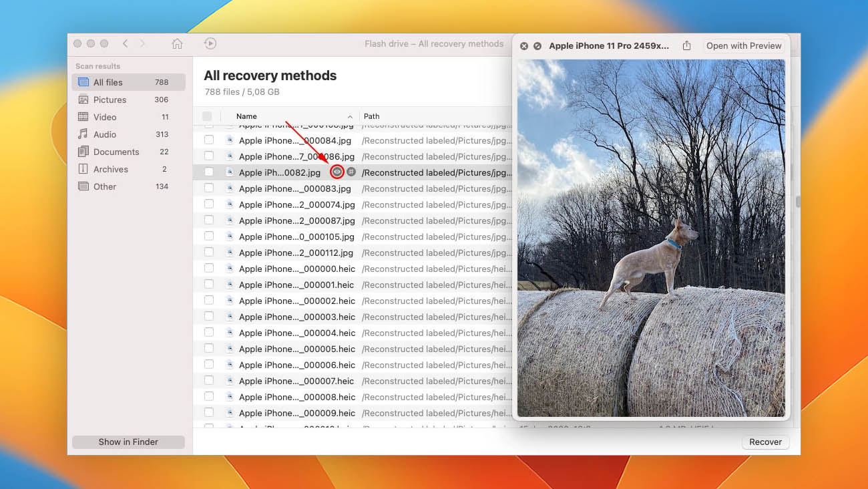Check the box for 000000.heic
The width and height of the screenshot is (868, 489).
pyautogui.click(x=209, y=268)
